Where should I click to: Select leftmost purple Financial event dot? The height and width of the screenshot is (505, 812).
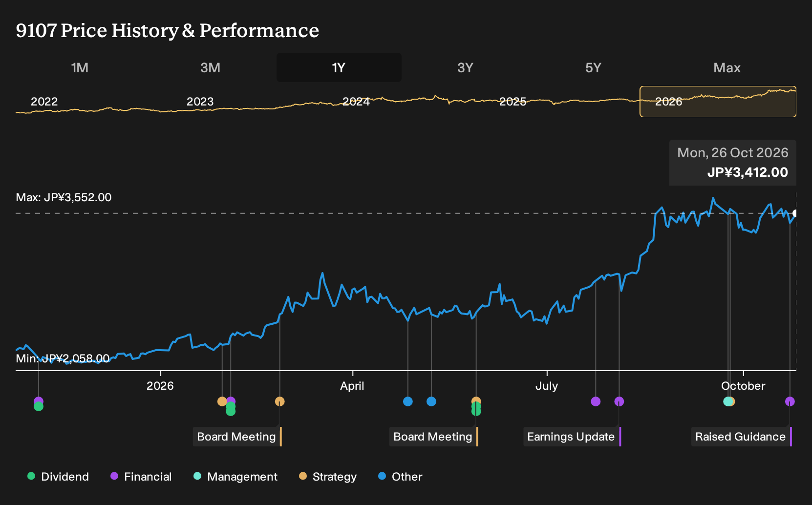[x=39, y=400]
